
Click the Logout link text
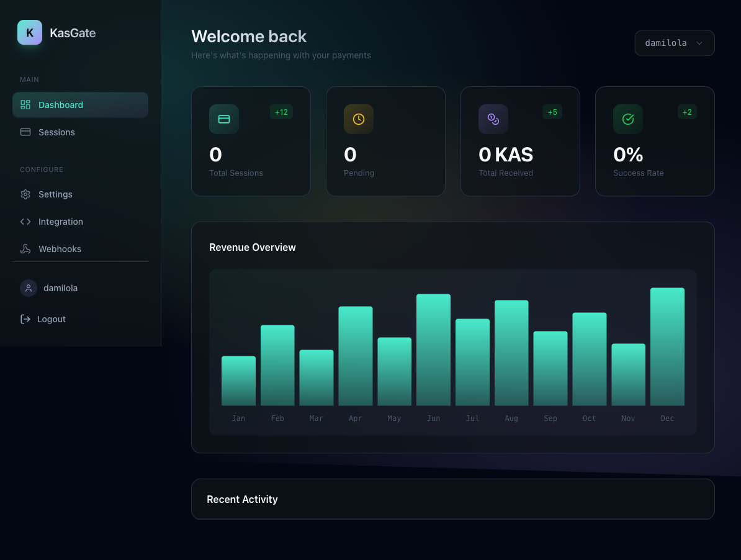click(52, 320)
